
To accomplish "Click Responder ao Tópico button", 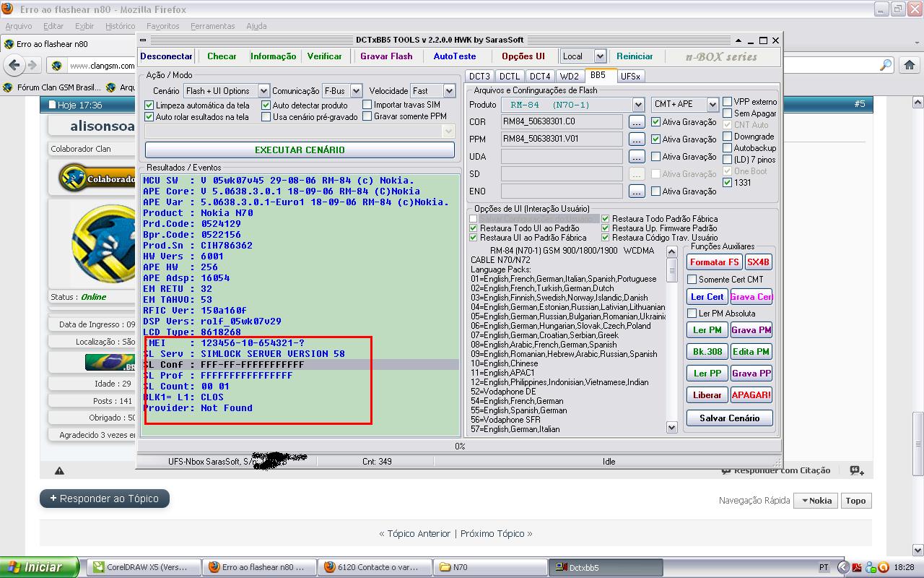I will pyautogui.click(x=105, y=499).
